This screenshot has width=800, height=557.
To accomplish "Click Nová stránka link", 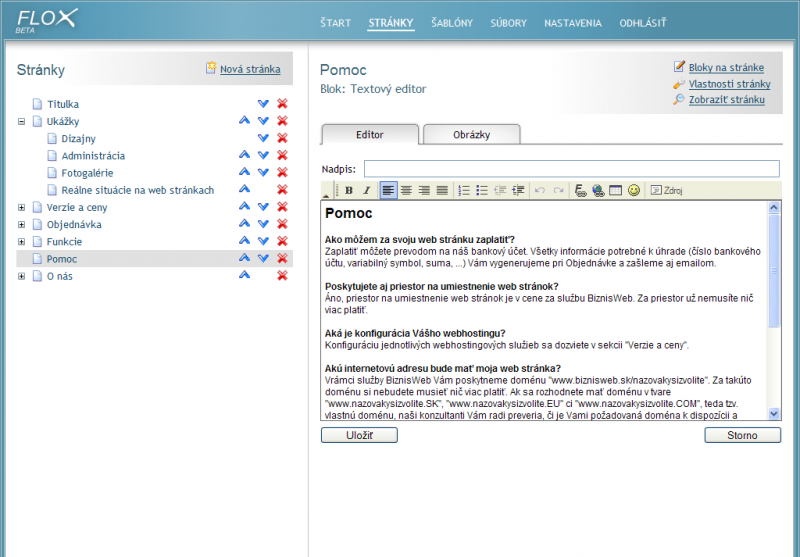I will coord(250,69).
